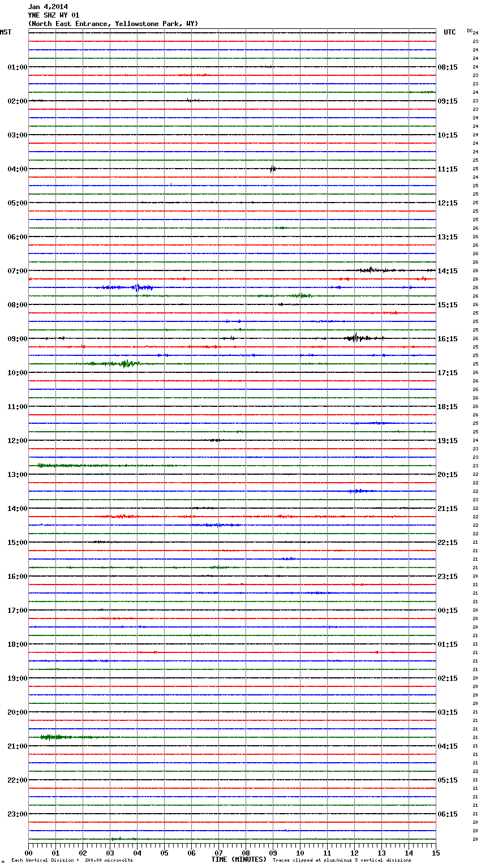Select the 11:00 MST row label
Image resolution: width=481 pixels, height=868 pixels.
click(18, 406)
